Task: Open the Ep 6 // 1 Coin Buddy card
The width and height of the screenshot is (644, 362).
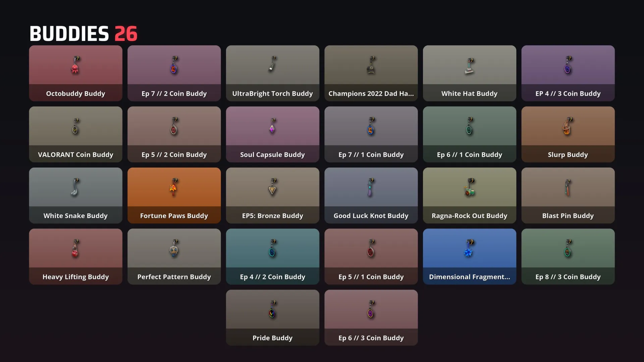Action: point(469,134)
